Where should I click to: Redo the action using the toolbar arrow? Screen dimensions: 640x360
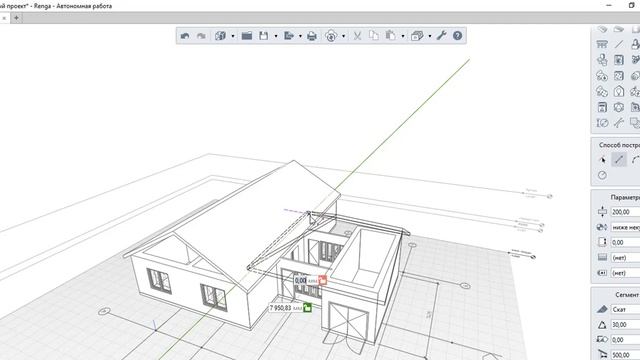201,36
